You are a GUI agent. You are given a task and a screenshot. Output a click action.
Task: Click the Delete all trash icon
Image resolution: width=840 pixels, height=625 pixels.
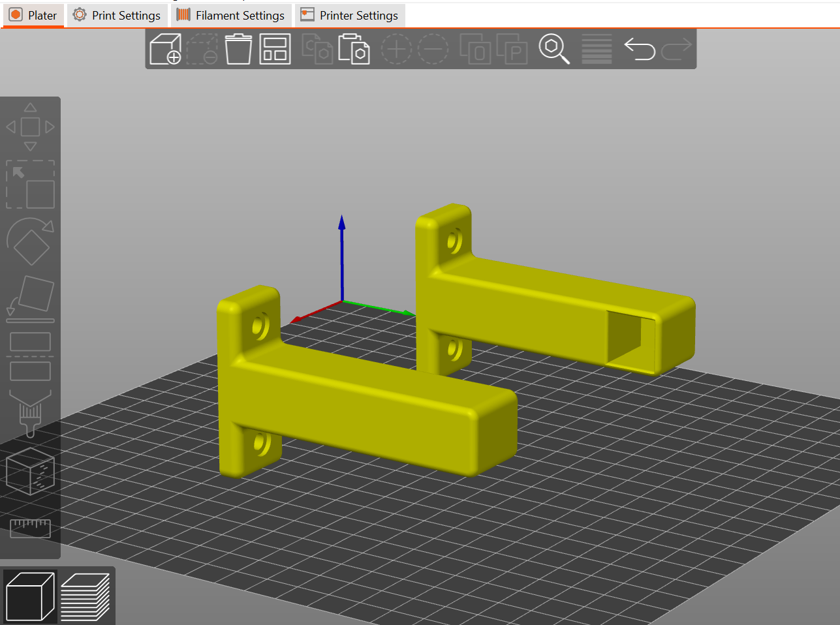pyautogui.click(x=238, y=49)
